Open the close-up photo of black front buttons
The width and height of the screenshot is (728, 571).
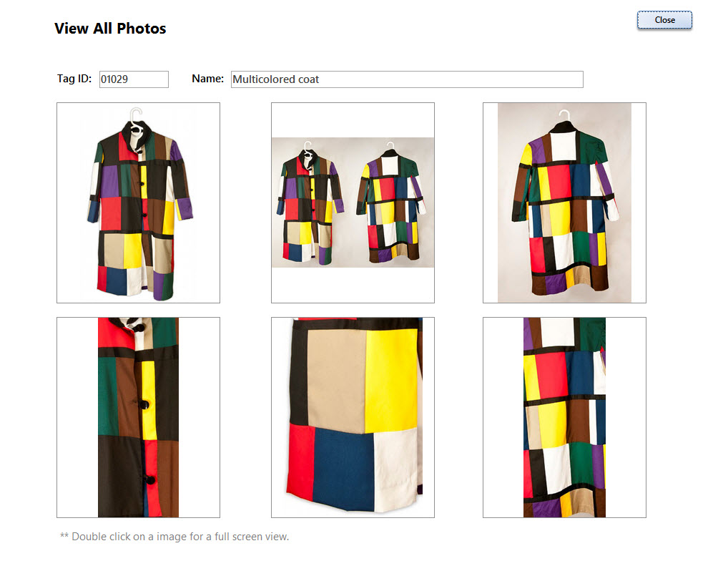pyautogui.click(x=138, y=418)
